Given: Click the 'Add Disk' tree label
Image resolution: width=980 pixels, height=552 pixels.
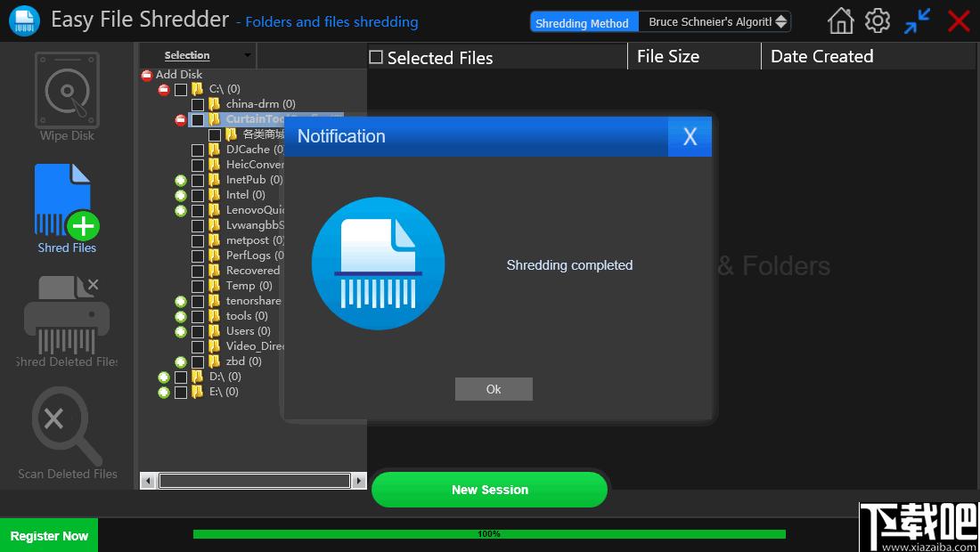Looking at the screenshot, I should (x=179, y=74).
